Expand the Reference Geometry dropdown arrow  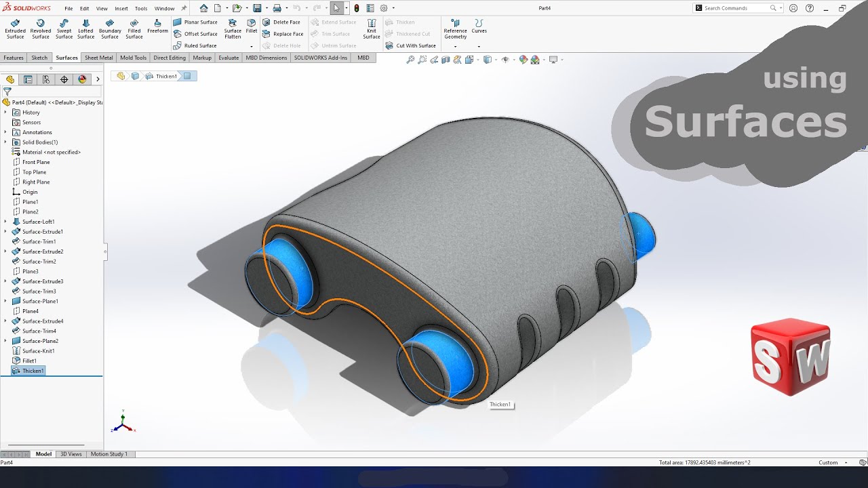tap(455, 46)
